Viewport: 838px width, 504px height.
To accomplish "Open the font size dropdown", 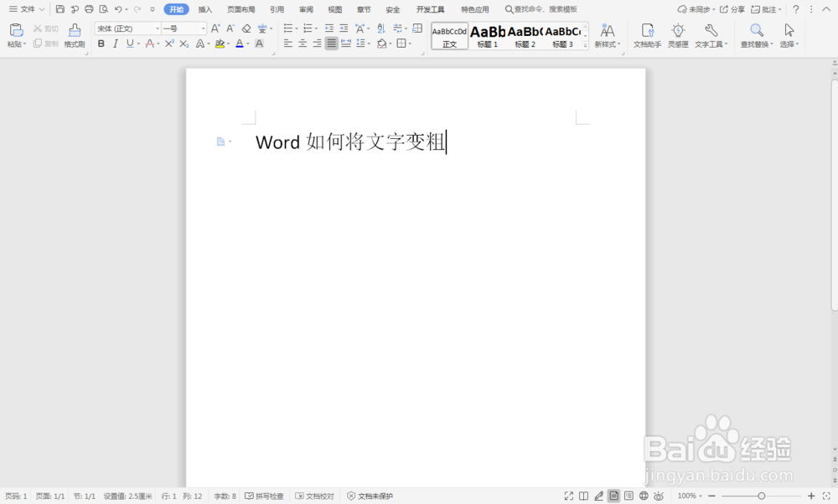I will (x=203, y=28).
